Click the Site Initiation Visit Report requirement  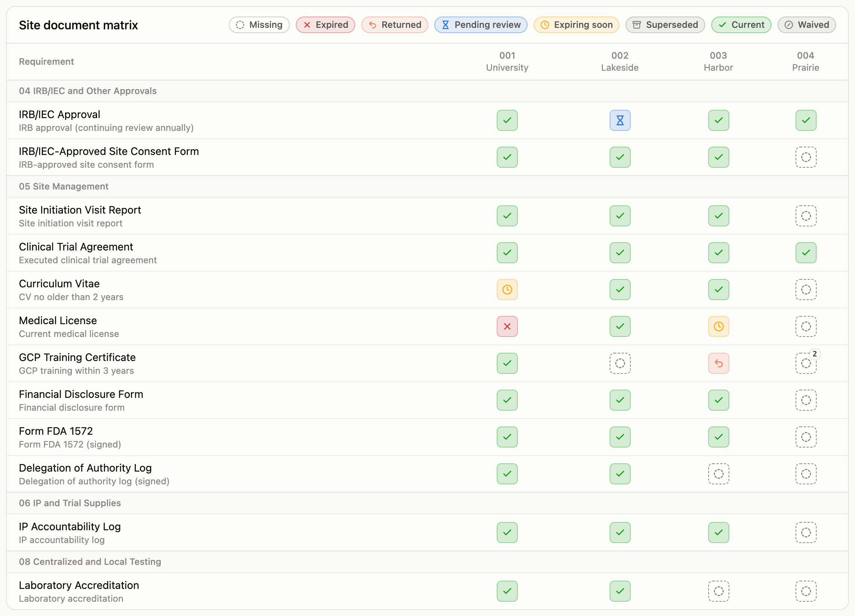point(80,210)
